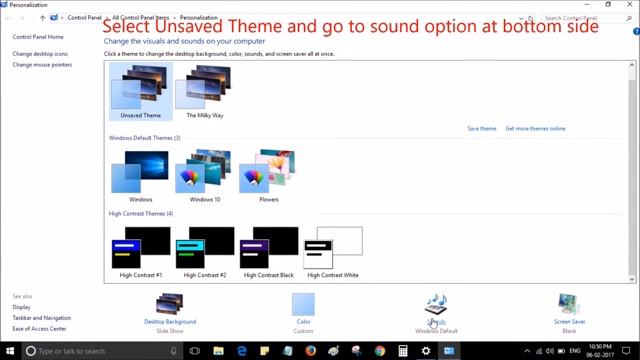
Task: Choose High Contrast Black theme
Action: coord(269,252)
